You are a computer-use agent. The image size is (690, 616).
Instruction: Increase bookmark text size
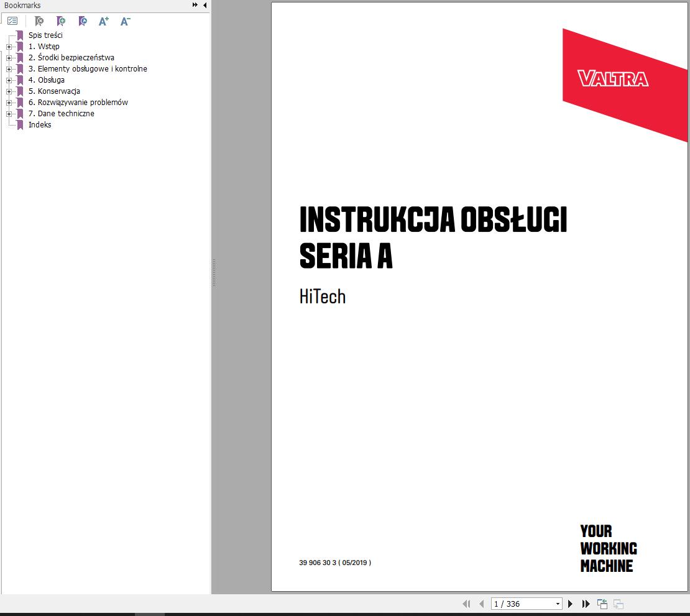(104, 21)
